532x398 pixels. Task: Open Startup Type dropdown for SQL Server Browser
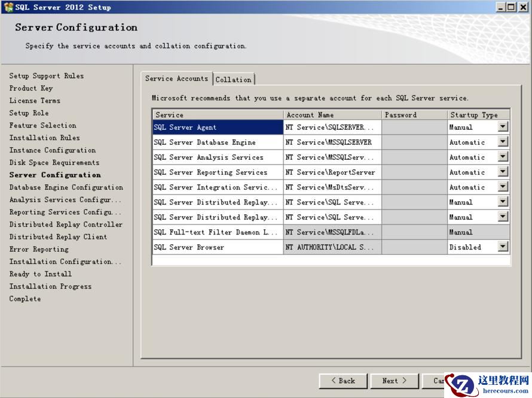[503, 247]
